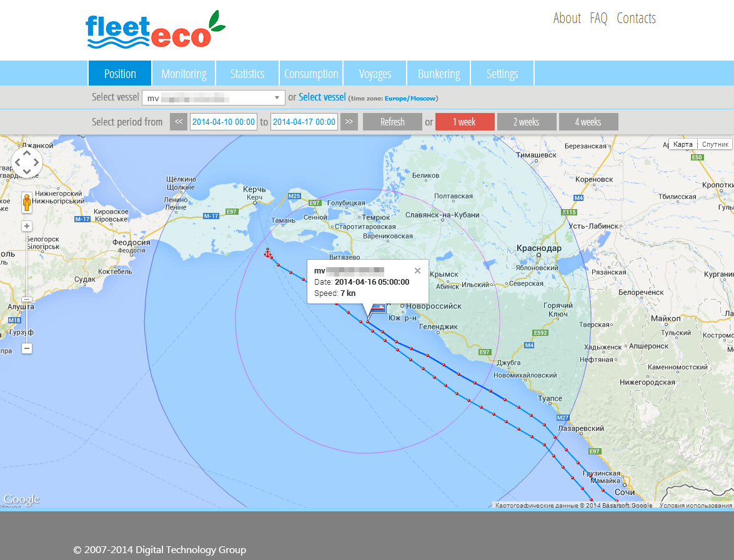This screenshot has width=734, height=560.
Task: Open the Google logo on the map
Action: 21,499
